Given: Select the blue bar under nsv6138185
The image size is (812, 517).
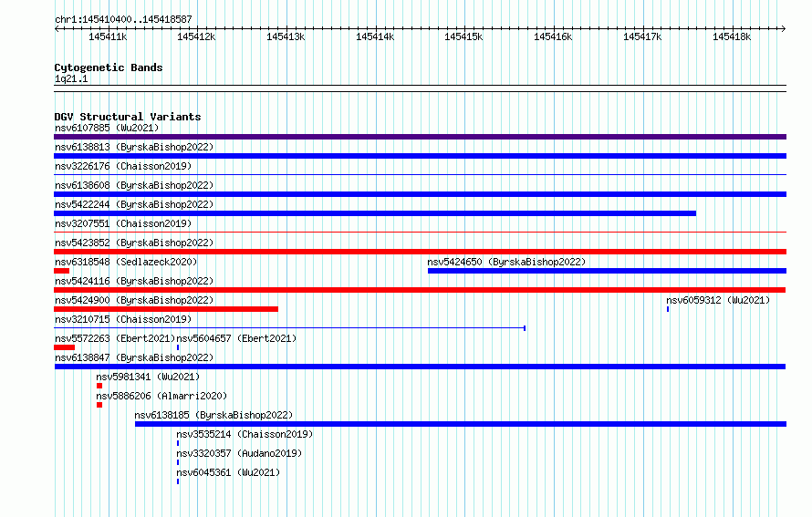Looking at the screenshot, I should pos(461,424).
